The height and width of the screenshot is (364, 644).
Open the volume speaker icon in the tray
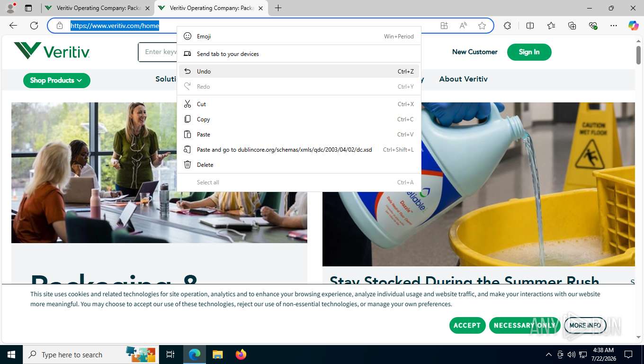(572, 355)
